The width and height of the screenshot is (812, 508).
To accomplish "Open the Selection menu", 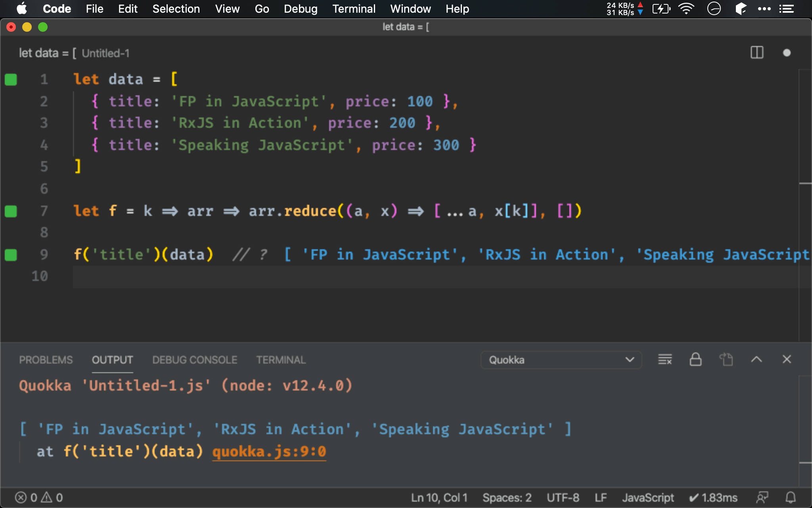I will tap(176, 9).
